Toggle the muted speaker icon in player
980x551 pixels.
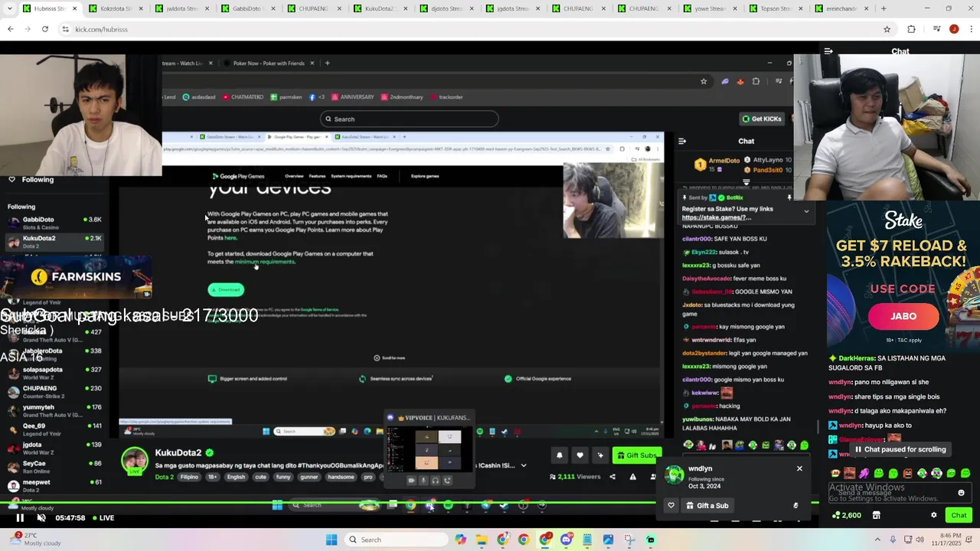point(41,518)
